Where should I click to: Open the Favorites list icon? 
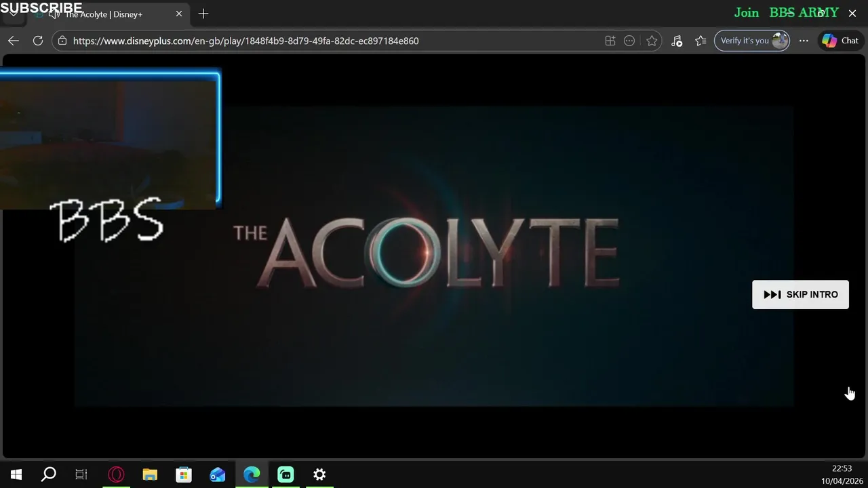tap(701, 41)
